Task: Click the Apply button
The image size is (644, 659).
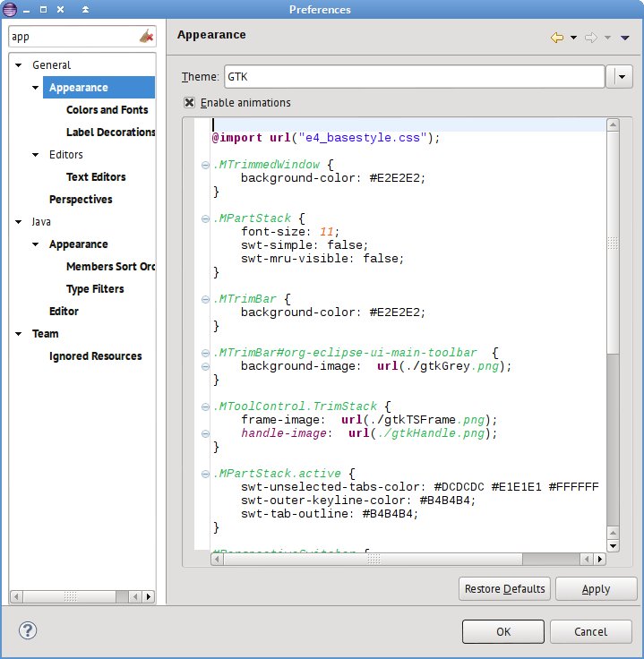Action: coord(596,589)
